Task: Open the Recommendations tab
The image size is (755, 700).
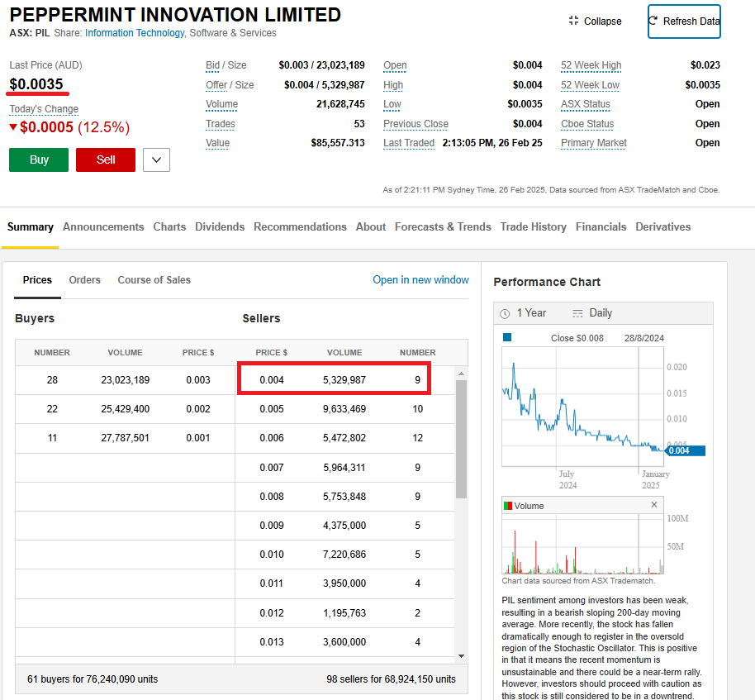Action: [x=300, y=227]
